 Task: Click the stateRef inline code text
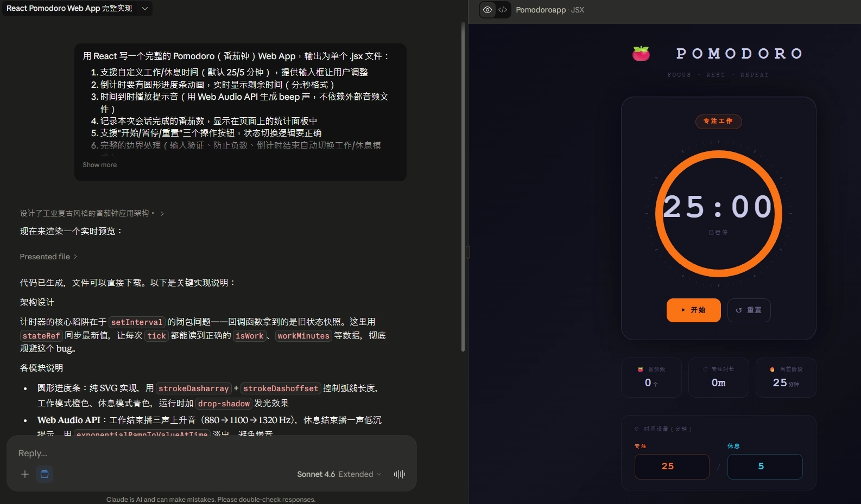[41, 336]
